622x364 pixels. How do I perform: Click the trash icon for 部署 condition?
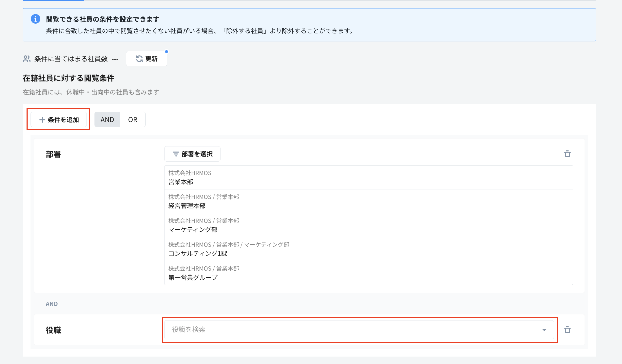point(567,154)
